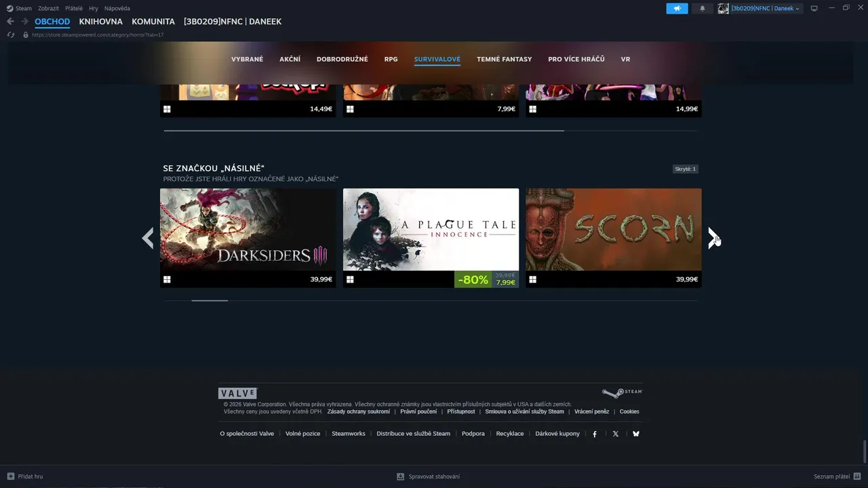
Task: Open the [3B0209]NFNC | DANEEK profile section
Action: [x=233, y=22]
